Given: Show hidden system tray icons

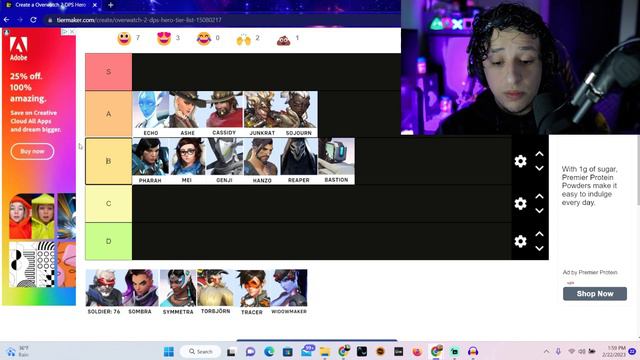Looking at the screenshot, I should (x=547, y=351).
